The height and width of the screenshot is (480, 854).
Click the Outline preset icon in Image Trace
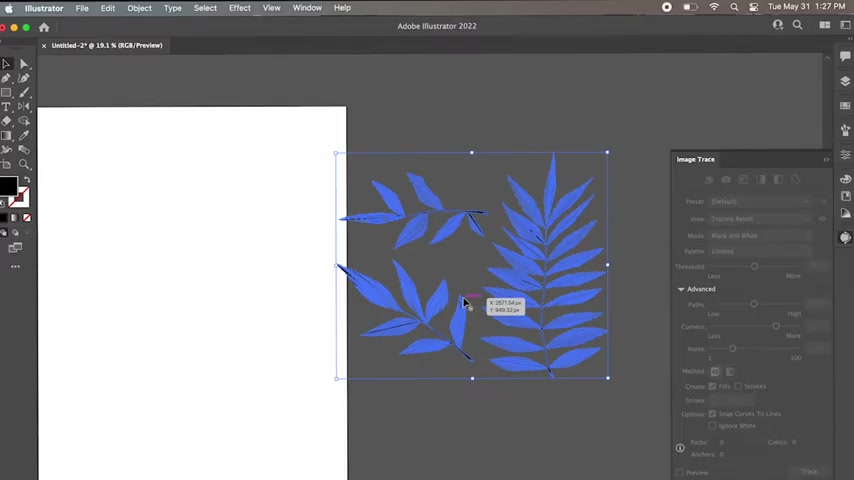tap(796, 179)
